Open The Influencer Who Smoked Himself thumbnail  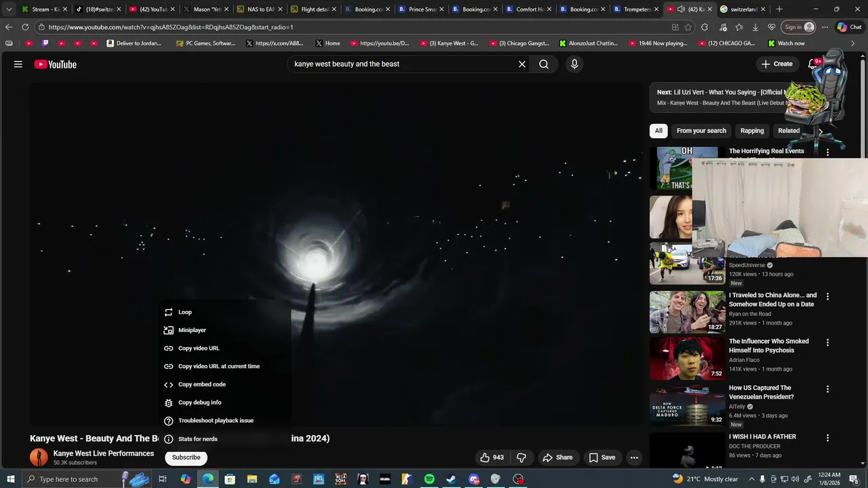687,359
